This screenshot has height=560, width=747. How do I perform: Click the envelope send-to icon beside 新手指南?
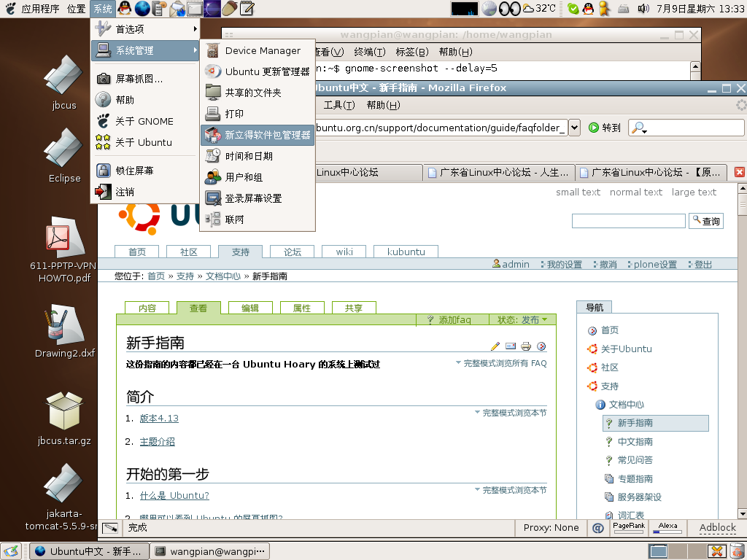(x=511, y=346)
